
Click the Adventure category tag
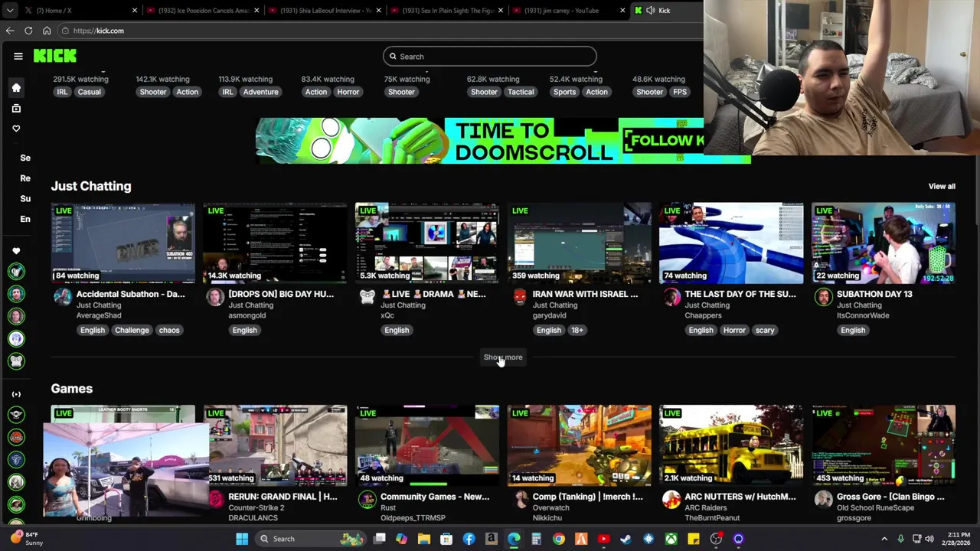click(261, 92)
